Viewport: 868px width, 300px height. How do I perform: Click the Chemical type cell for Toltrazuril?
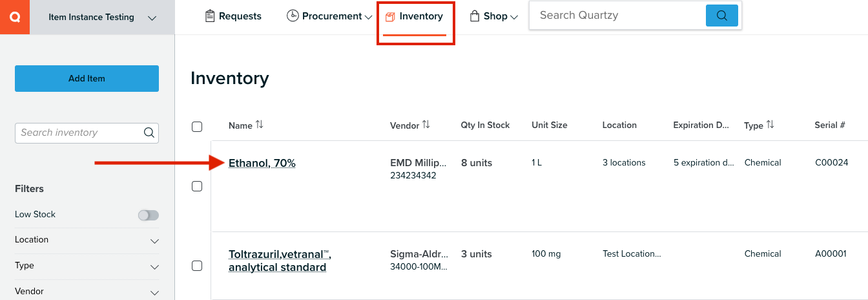click(763, 254)
